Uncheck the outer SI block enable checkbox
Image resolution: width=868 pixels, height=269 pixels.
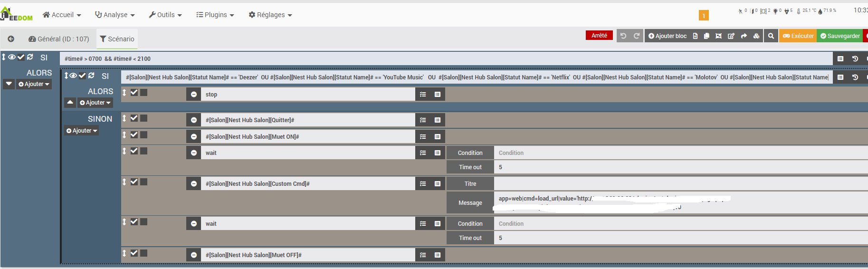pos(21,57)
